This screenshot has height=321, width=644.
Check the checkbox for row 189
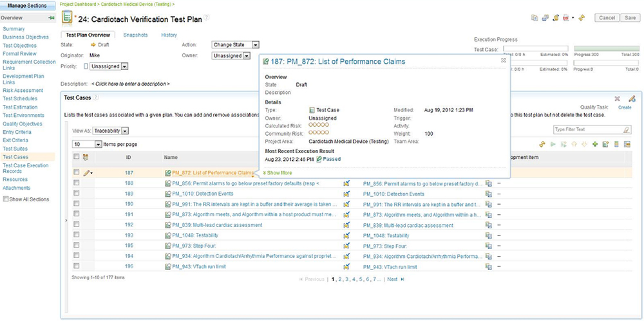point(77,193)
